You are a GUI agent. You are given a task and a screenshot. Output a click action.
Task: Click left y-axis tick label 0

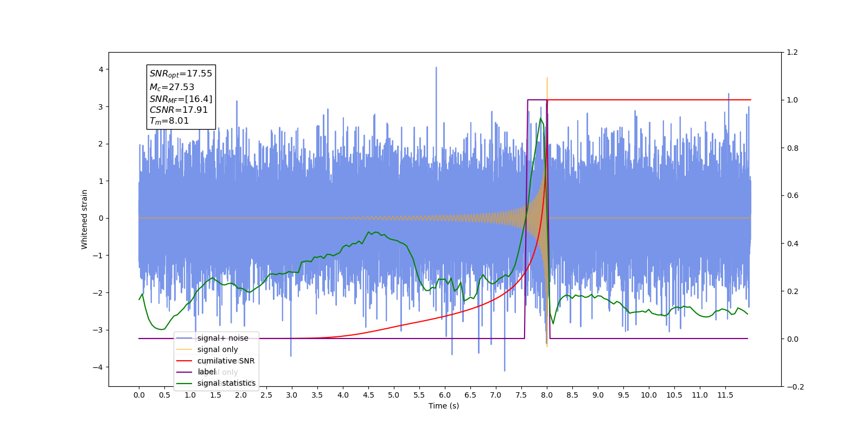101,218
